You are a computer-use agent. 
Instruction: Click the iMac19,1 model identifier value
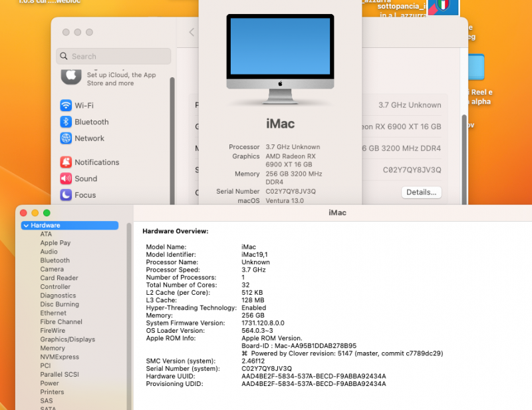255,254
